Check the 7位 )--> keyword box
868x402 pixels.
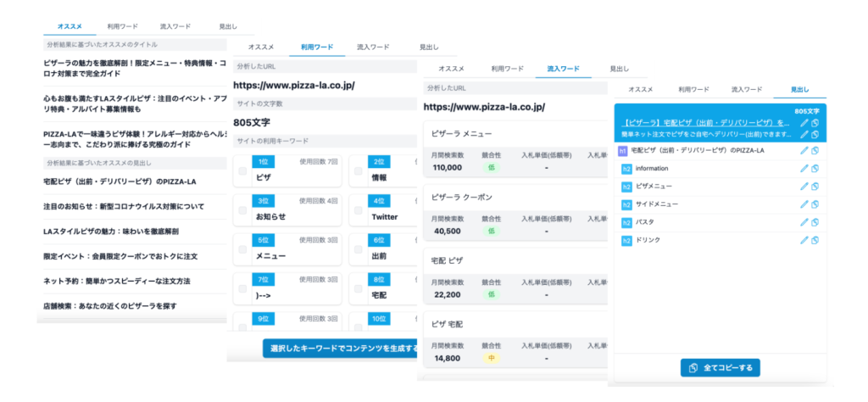pyautogui.click(x=242, y=289)
